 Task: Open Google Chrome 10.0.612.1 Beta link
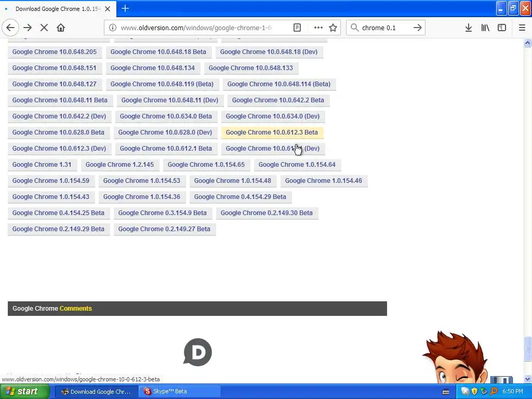point(166,149)
